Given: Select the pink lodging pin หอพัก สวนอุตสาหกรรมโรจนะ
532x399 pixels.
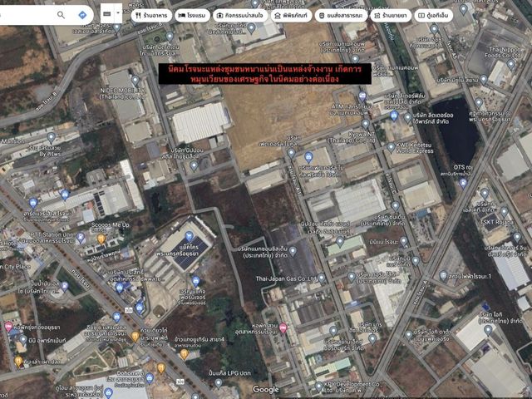Looking at the screenshot, I should click(283, 328).
